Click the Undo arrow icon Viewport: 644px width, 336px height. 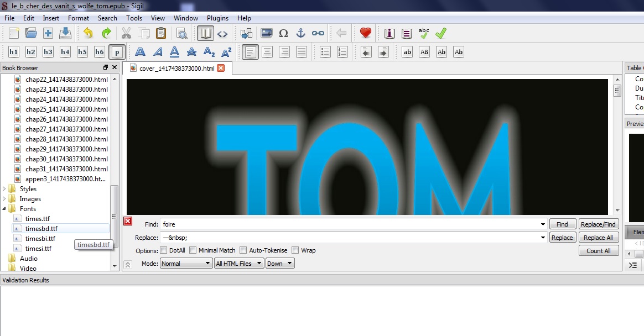(89, 33)
